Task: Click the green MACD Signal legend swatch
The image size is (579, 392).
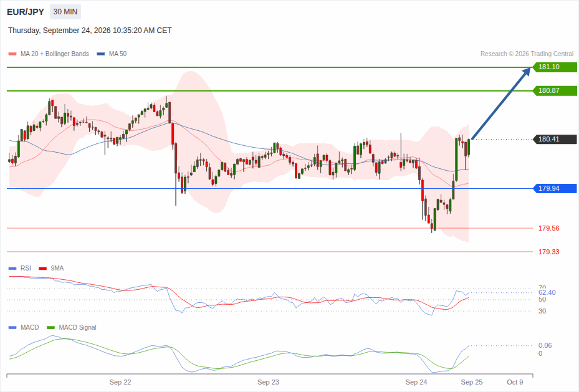Action: [x=51, y=327]
